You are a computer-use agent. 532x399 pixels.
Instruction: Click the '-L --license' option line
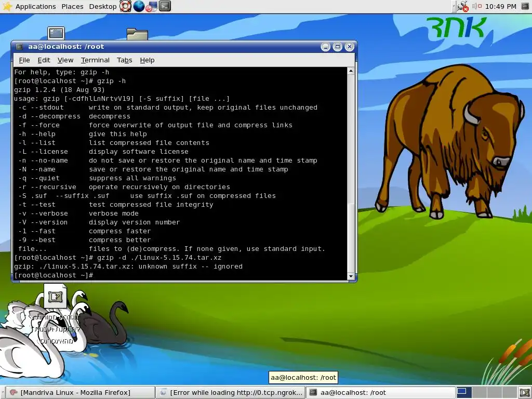coord(103,152)
